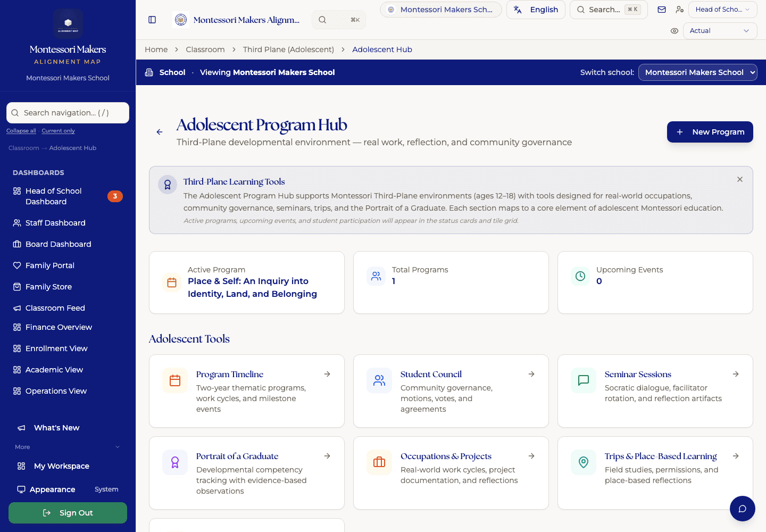Click the Current only link
Image resolution: width=766 pixels, height=532 pixels.
(x=59, y=131)
